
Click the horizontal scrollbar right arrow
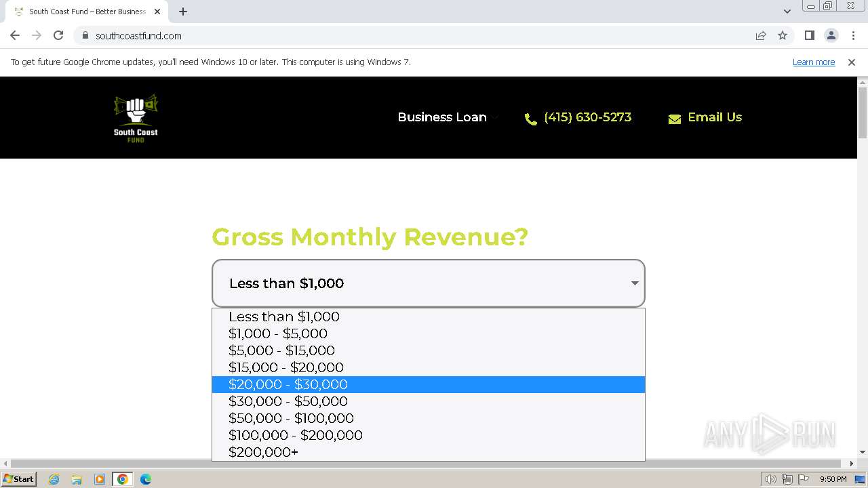(852, 464)
